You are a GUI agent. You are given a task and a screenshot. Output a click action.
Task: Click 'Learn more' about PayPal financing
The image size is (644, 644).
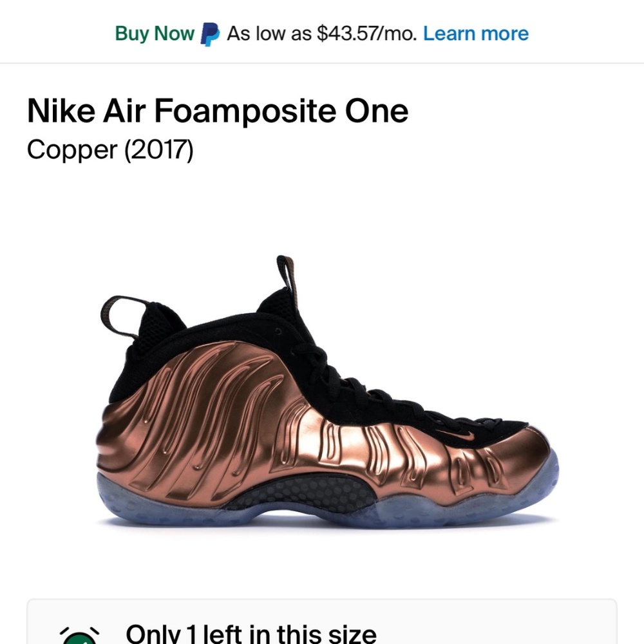[477, 33]
